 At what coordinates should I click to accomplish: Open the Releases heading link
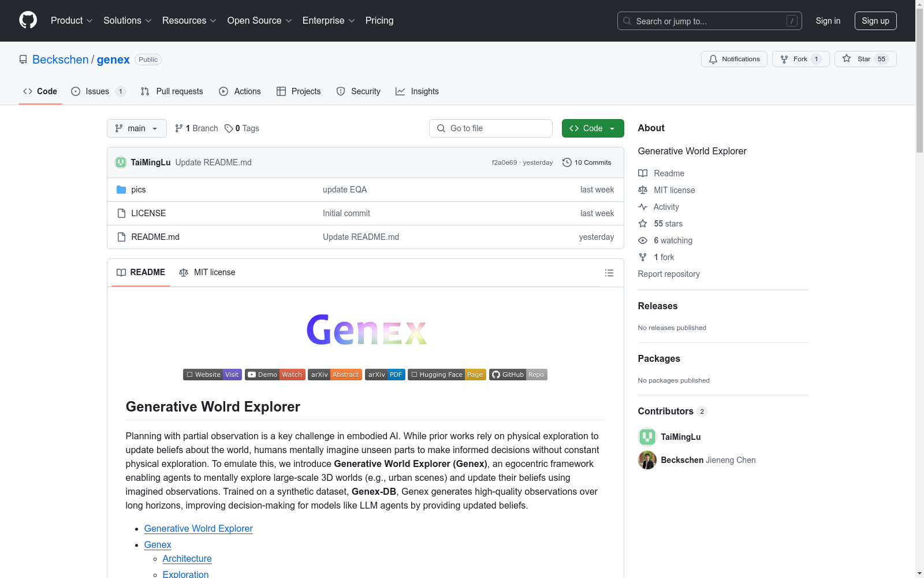[658, 306]
